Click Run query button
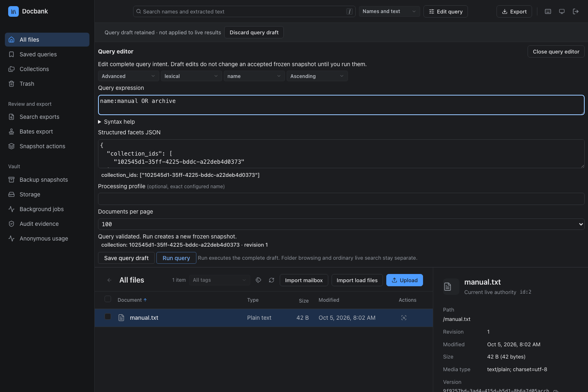This screenshot has height=392, width=588. pos(176,258)
